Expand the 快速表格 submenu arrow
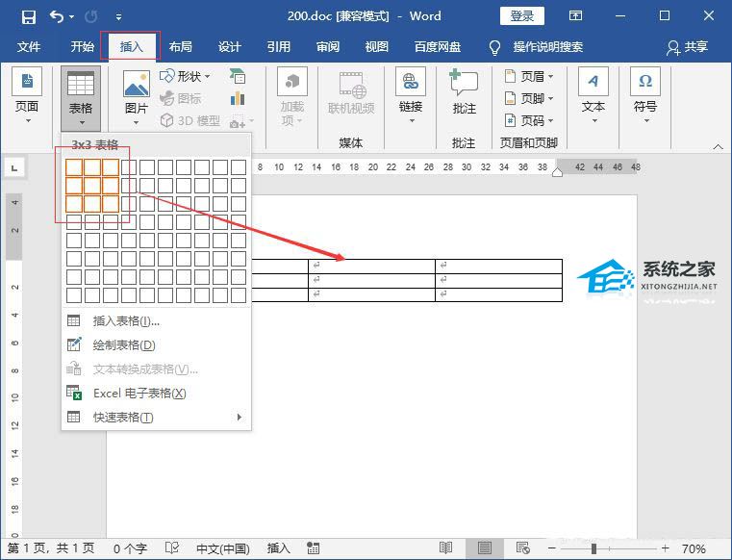 tap(240, 417)
